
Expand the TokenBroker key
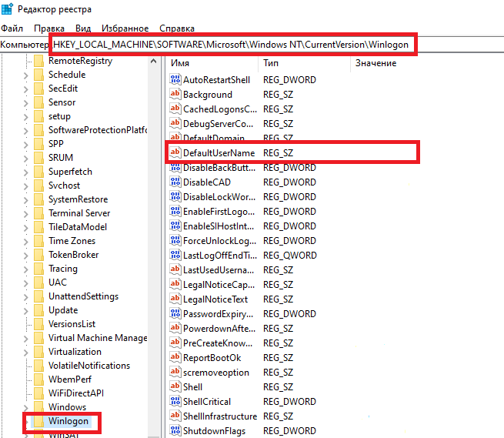(26, 256)
